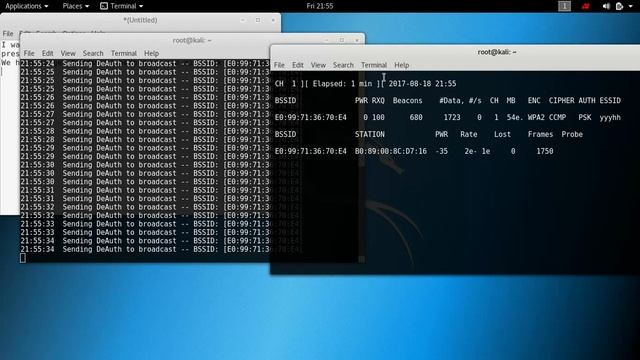Expand the system menu arrow at top right

click(631, 6)
